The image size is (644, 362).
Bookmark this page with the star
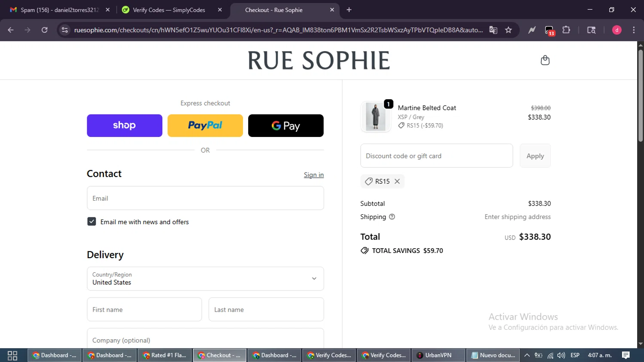[x=509, y=30]
